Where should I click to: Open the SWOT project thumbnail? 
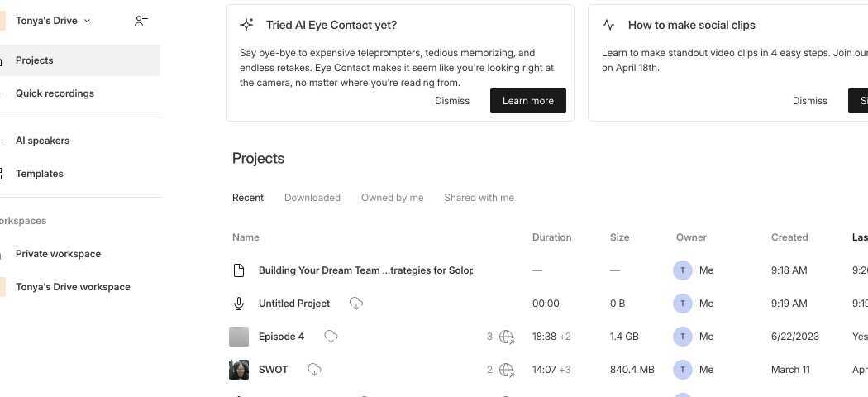coord(239,370)
